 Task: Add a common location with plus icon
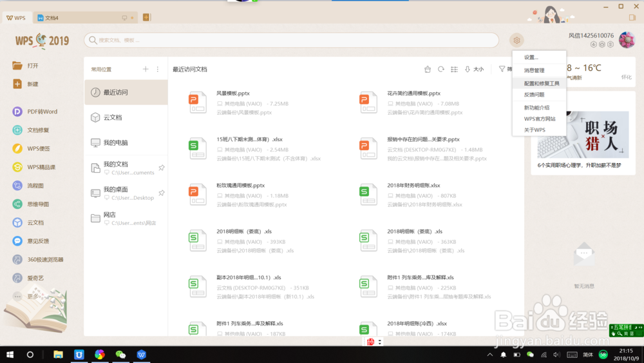(146, 69)
